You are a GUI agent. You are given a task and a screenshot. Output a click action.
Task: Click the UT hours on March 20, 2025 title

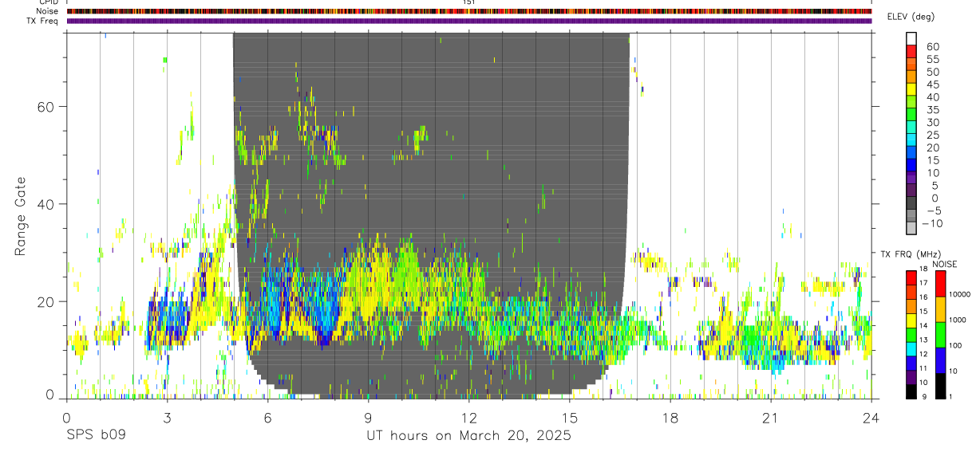tap(468, 436)
